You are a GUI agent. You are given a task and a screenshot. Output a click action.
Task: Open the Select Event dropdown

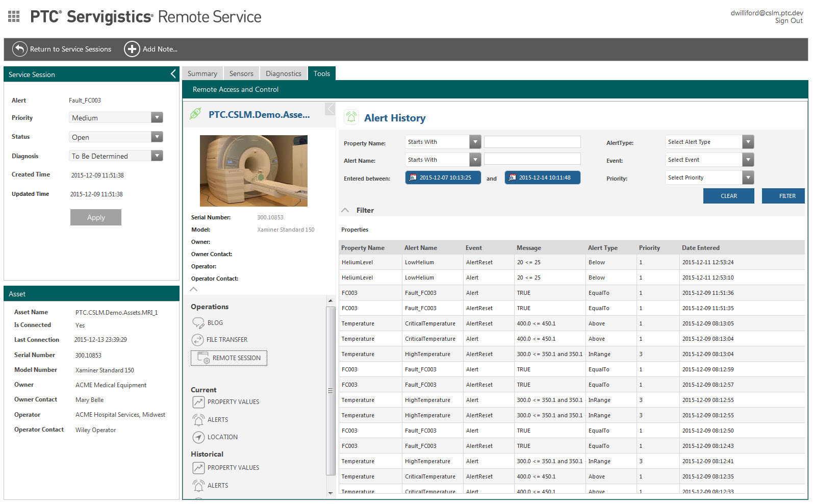point(709,160)
